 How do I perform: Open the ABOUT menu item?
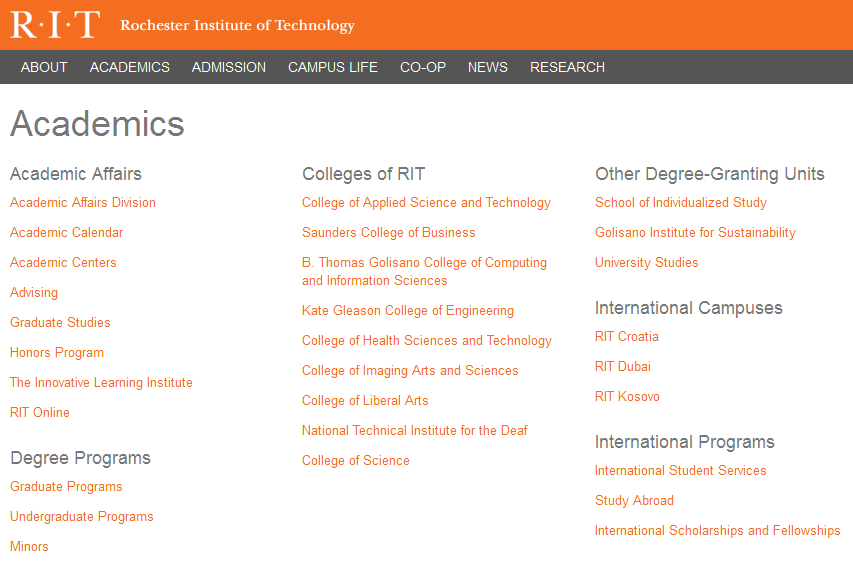tap(44, 67)
